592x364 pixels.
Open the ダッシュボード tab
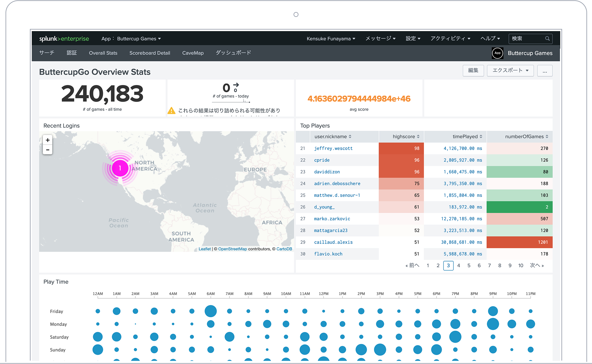233,53
